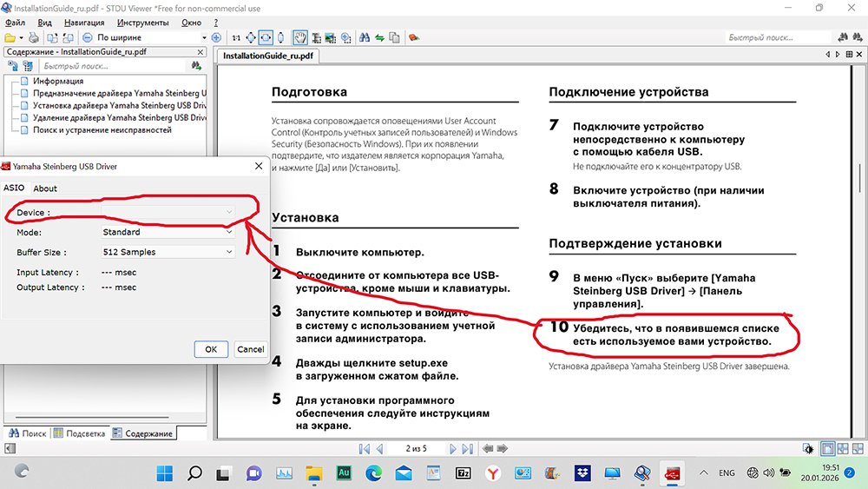The width and height of the screenshot is (868, 489).
Task: Select the image selection tool
Action: coord(331,37)
